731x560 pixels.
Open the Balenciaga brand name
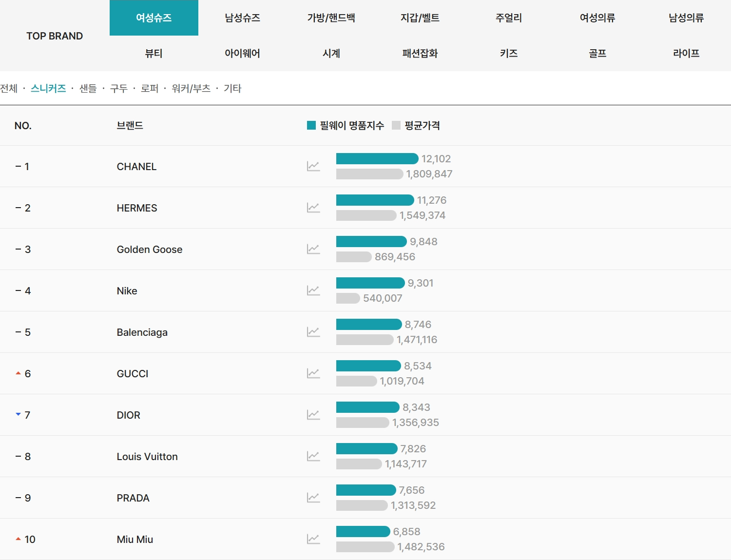click(142, 332)
